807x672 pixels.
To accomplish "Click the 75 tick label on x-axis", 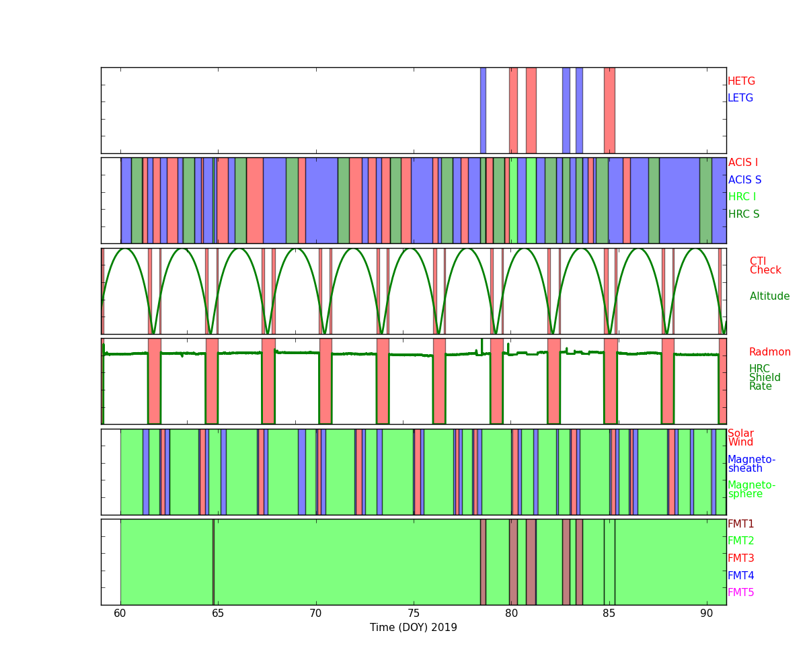I will point(414,613).
